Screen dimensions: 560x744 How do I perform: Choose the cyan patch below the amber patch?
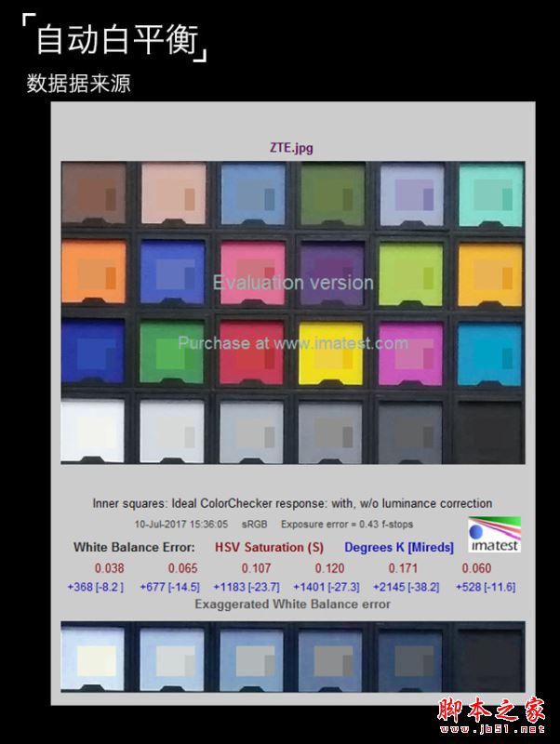point(489,354)
